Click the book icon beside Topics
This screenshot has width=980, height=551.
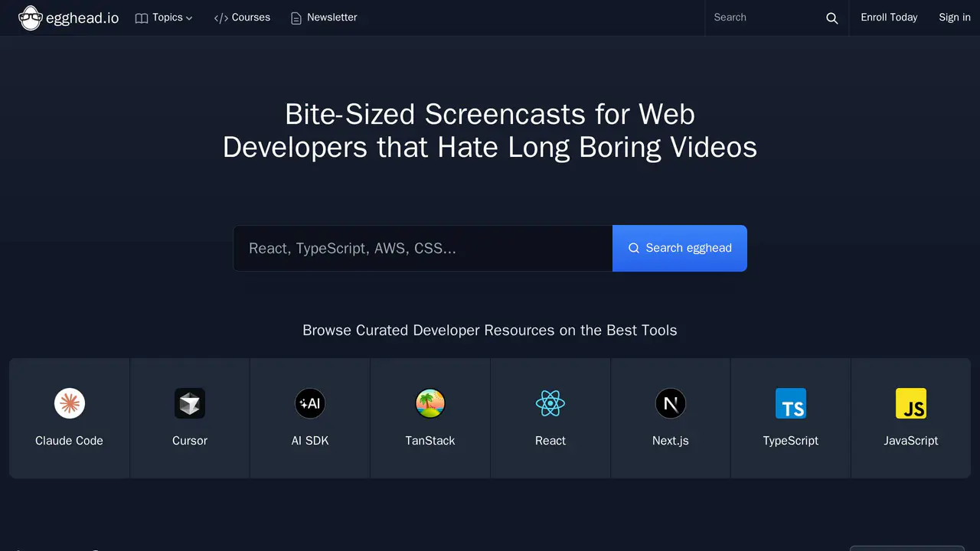[x=142, y=18]
